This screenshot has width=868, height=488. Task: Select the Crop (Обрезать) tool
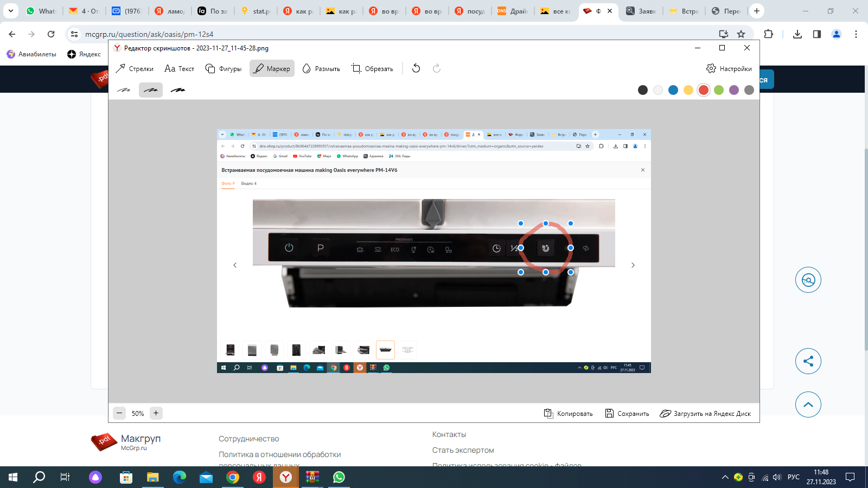tap(372, 68)
